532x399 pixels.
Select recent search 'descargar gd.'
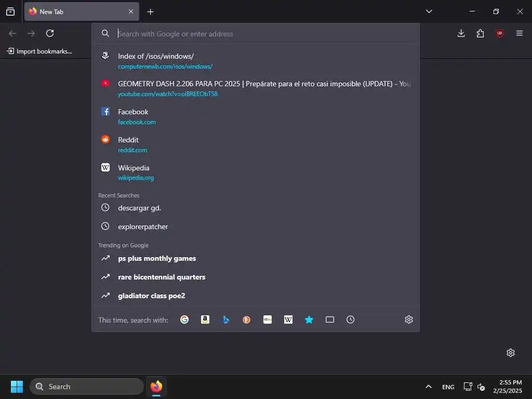pos(256,208)
